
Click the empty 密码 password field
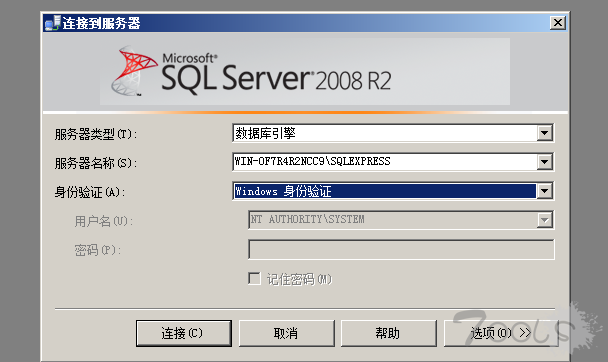(401, 249)
